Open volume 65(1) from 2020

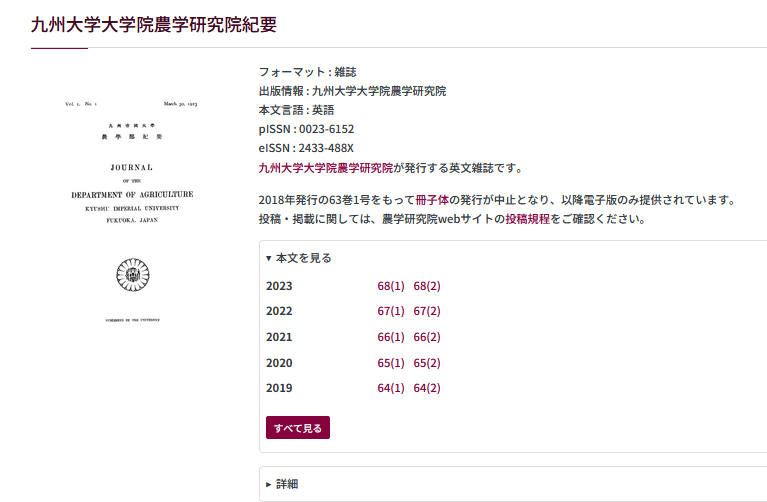391,363
